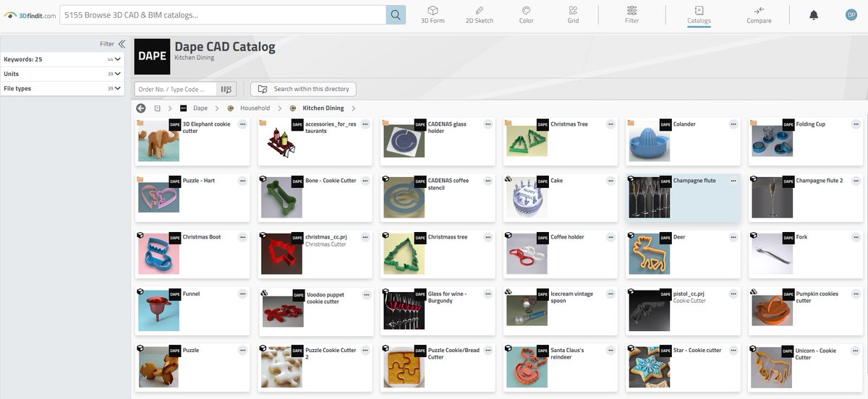Click the pistol_cc.prj title
Image resolution: width=868 pixels, height=399 pixels.
click(689, 294)
